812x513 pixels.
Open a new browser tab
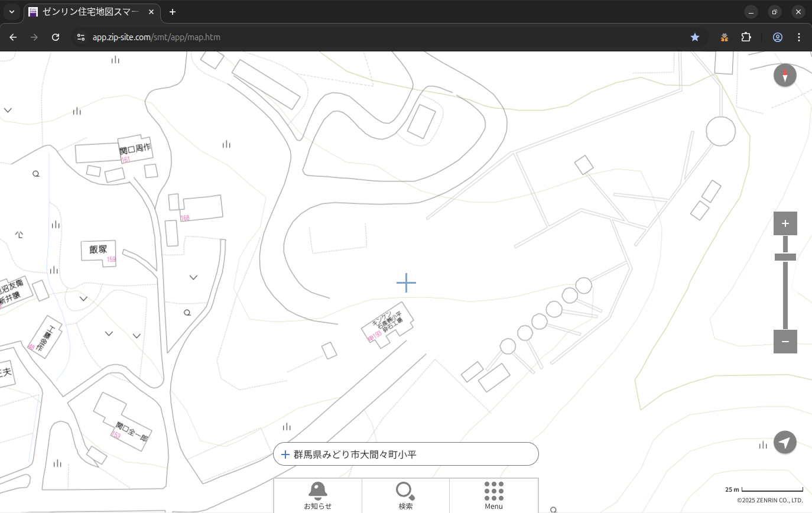[x=173, y=12]
